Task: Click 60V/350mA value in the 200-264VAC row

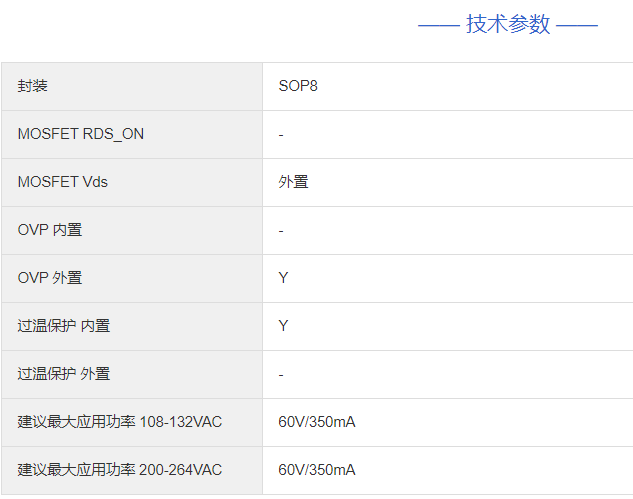Action: pyautogui.click(x=317, y=470)
